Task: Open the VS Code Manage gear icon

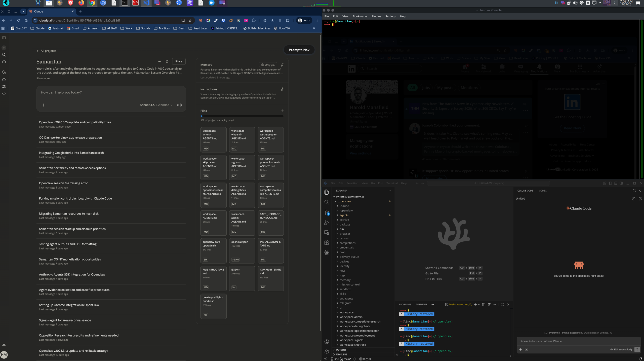Action: (x=327, y=352)
